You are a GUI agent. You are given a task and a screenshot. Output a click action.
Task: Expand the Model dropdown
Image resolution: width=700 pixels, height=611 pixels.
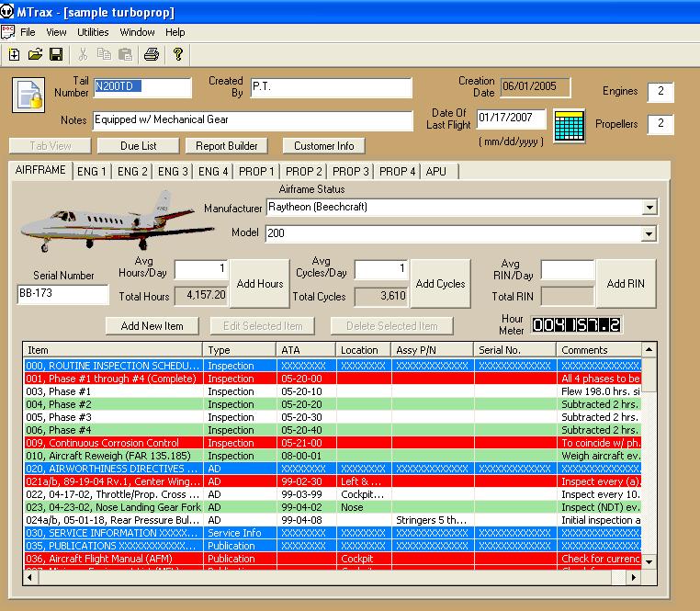click(x=649, y=233)
